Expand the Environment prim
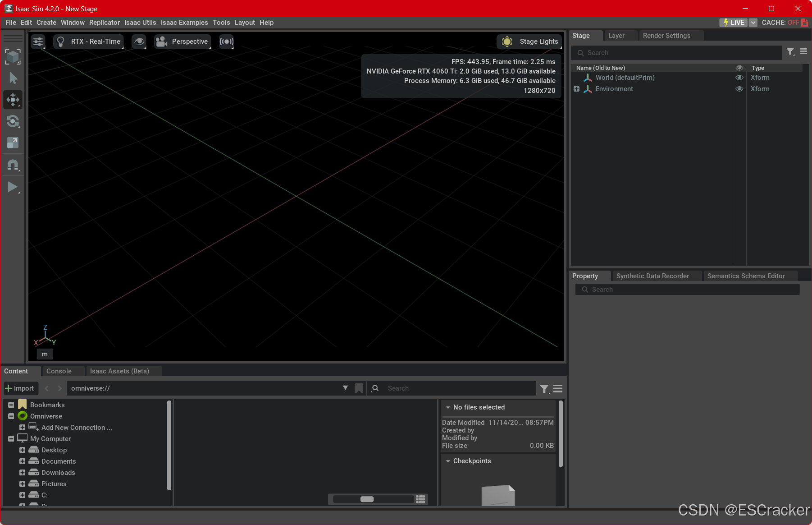Image resolution: width=812 pixels, height=525 pixels. [576, 89]
